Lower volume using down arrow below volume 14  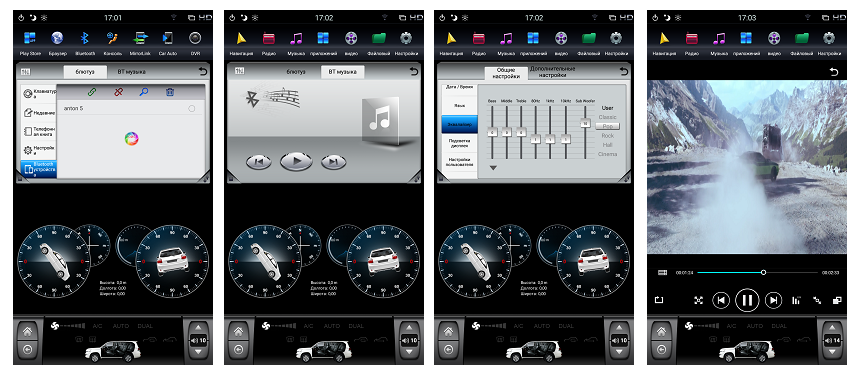click(x=831, y=352)
